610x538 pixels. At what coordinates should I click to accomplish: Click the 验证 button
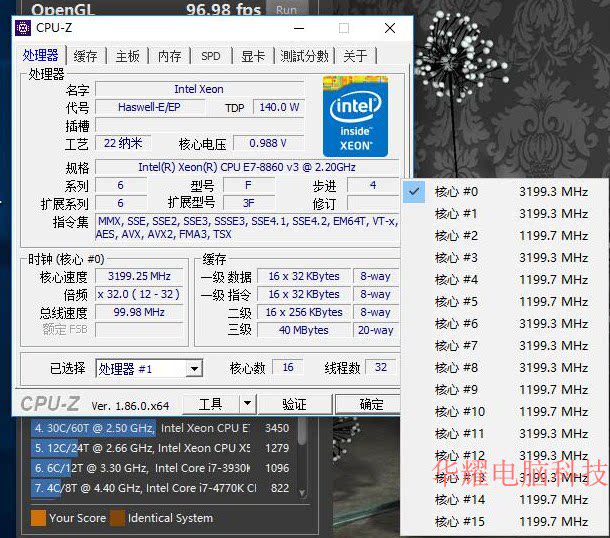[x=294, y=405]
